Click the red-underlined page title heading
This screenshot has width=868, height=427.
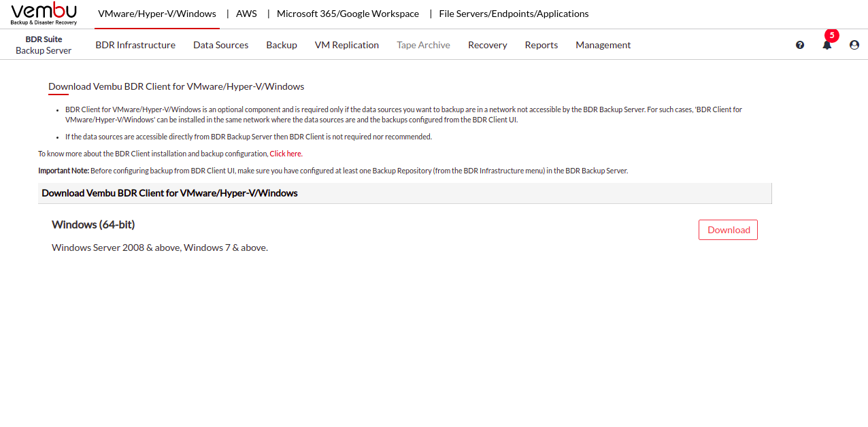tap(176, 86)
